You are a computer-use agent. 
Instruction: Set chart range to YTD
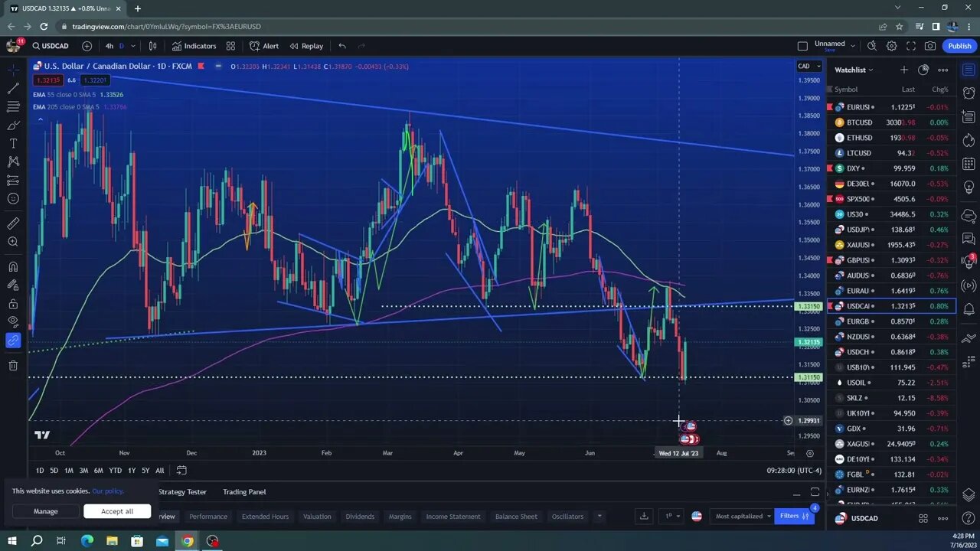pyautogui.click(x=115, y=471)
